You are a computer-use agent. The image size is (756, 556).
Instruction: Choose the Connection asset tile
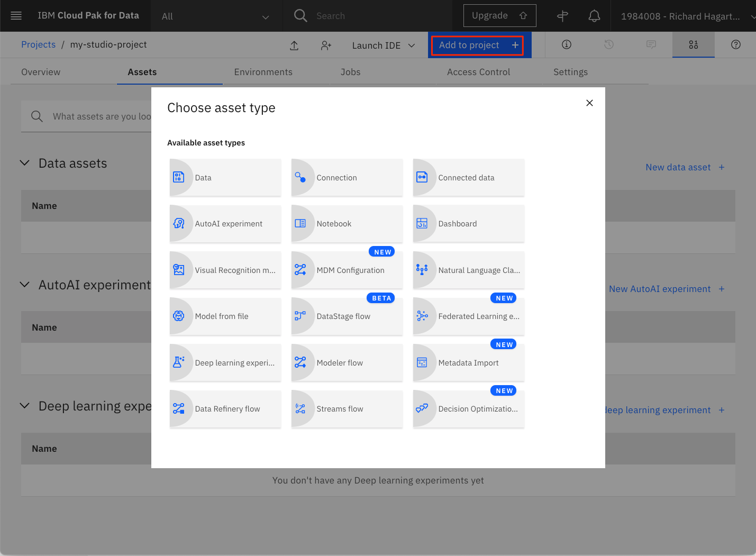(x=347, y=178)
